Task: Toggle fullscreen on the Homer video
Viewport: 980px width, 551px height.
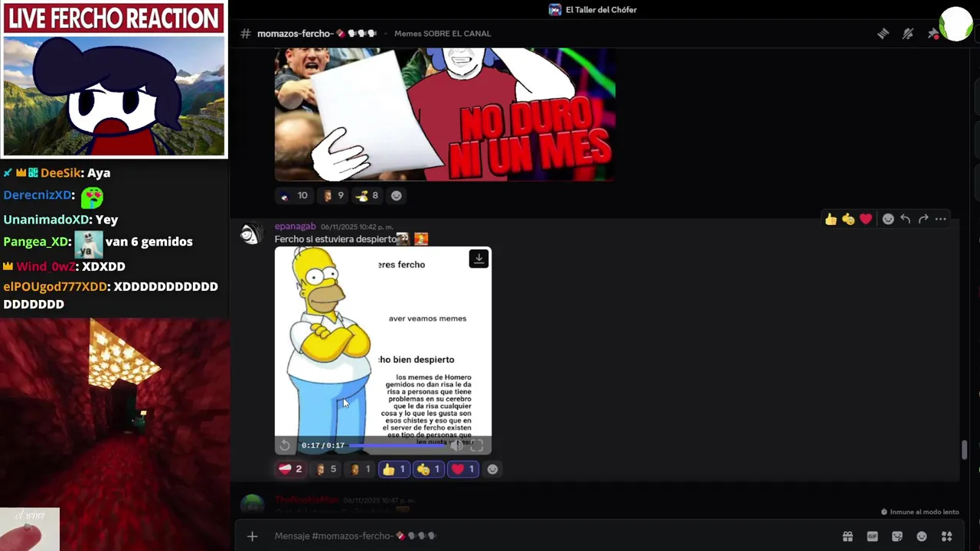Action: 476,445
